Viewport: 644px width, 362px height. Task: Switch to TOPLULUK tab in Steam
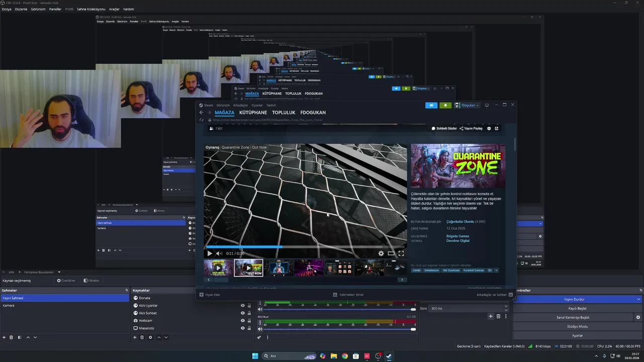click(x=284, y=113)
